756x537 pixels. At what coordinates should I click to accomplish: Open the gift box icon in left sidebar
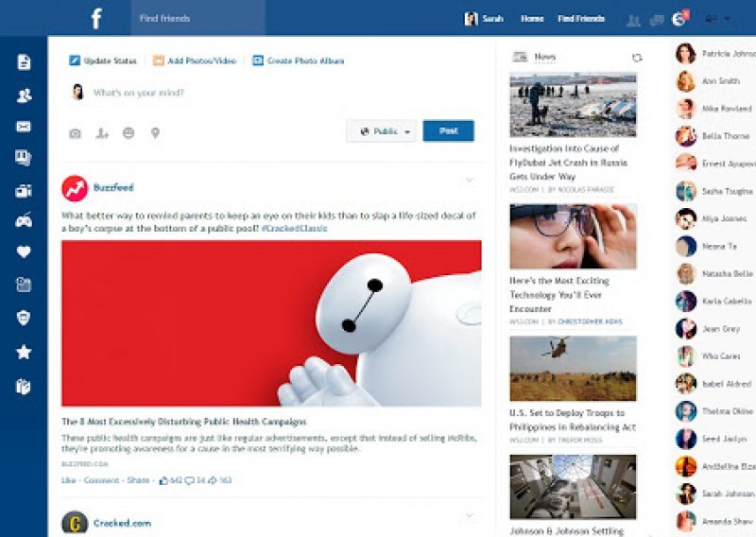click(24, 387)
